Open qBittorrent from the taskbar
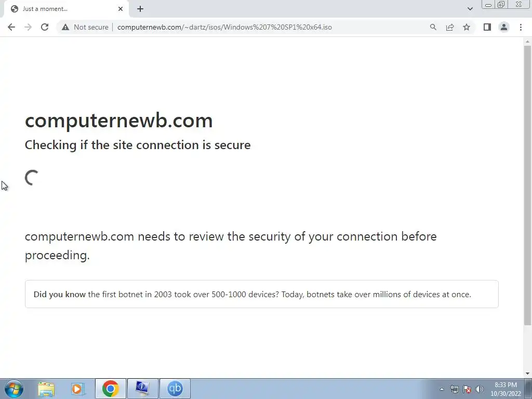The image size is (532, 399). tap(175, 389)
